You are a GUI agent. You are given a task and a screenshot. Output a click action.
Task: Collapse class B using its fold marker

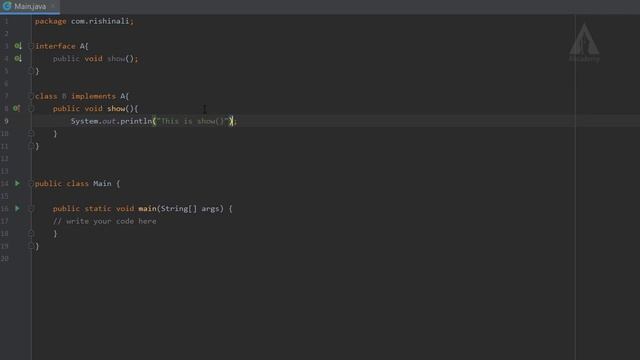pos(31,96)
